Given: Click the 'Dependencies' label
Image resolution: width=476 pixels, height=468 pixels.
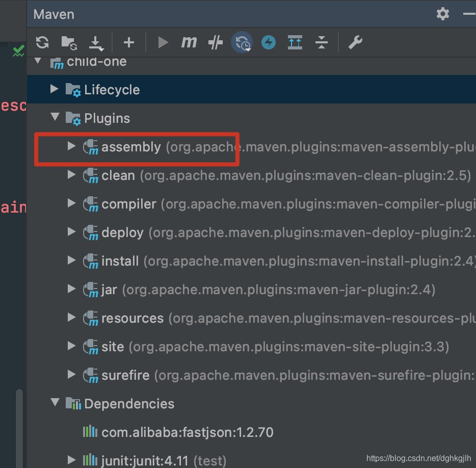Looking at the screenshot, I should 129,404.
